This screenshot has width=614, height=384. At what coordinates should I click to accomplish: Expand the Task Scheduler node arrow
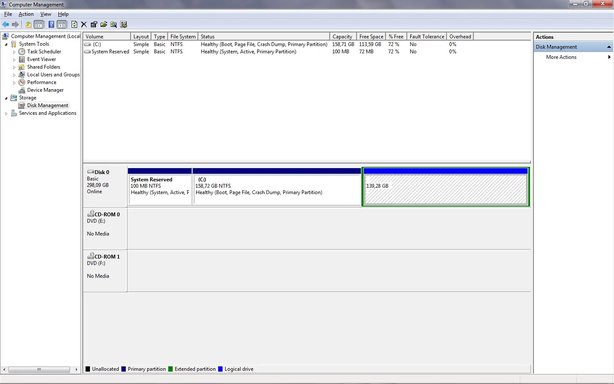tap(14, 52)
